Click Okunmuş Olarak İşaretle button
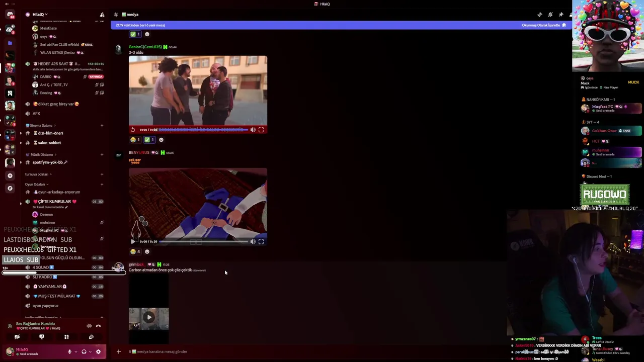The height and width of the screenshot is (362, 644). (543, 25)
